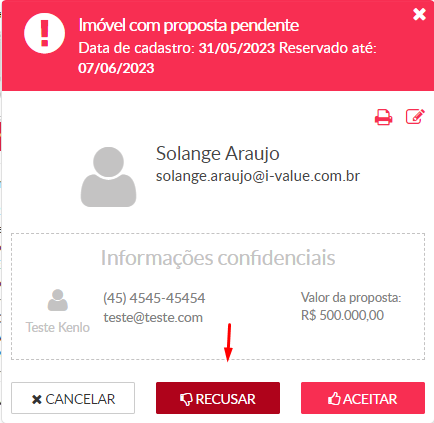Select the name Solange Araujo
Screen dimensions: 434x423
pos(218,153)
